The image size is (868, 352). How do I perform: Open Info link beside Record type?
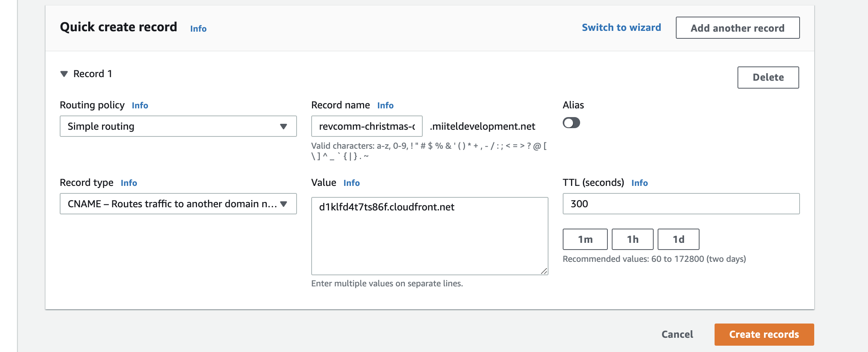point(129,183)
